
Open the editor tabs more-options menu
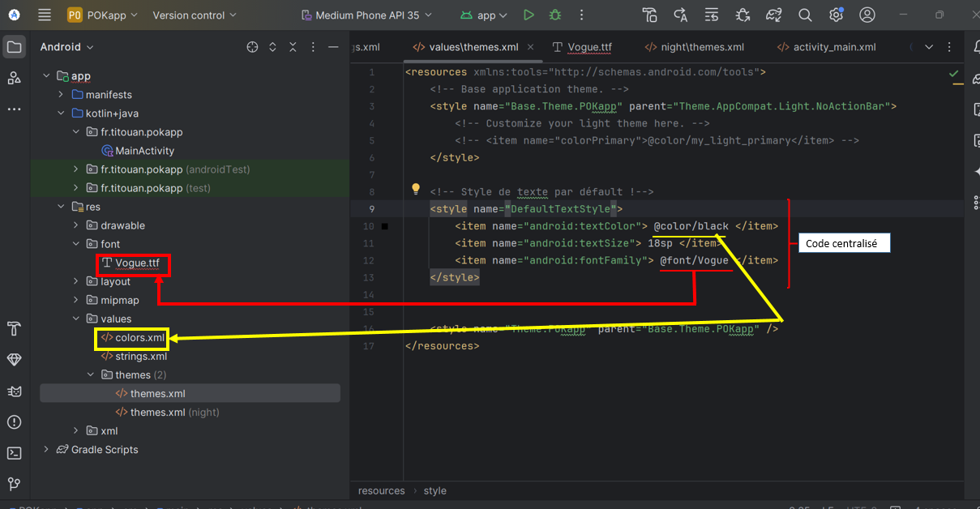click(x=948, y=47)
